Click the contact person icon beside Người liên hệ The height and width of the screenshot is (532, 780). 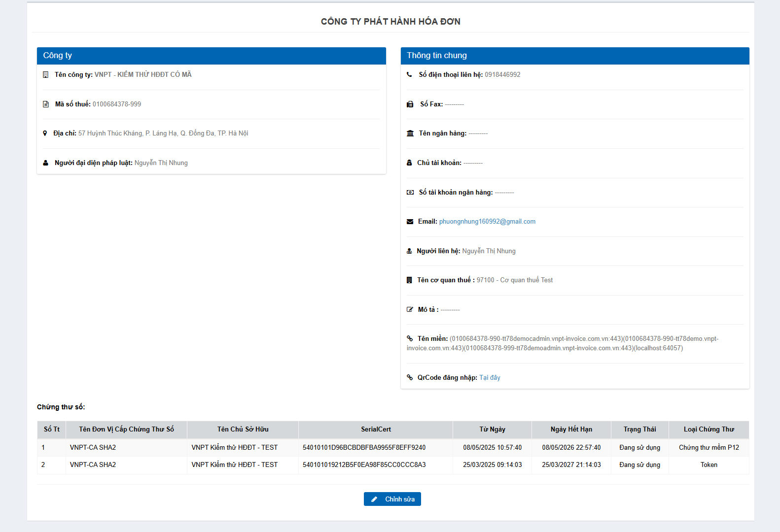pos(409,251)
